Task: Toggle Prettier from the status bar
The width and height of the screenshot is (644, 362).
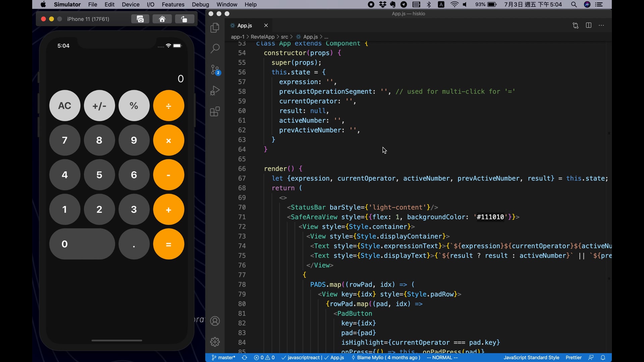Action: (x=573, y=357)
